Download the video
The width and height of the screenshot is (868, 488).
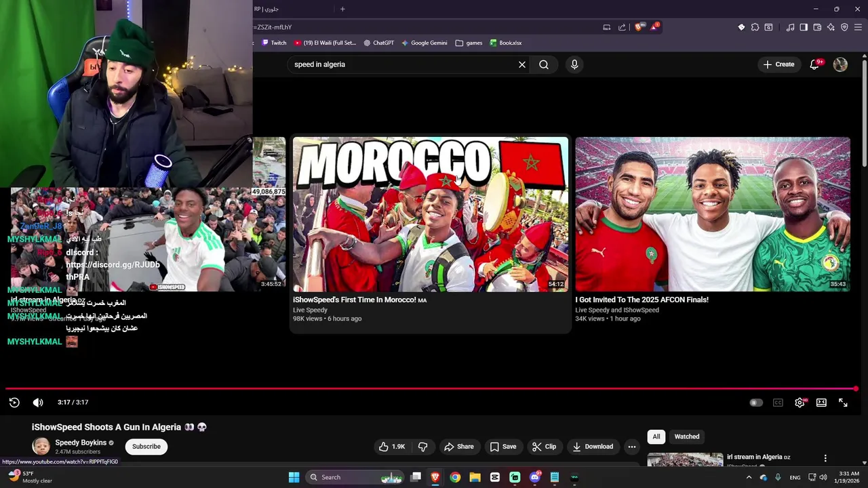593,447
